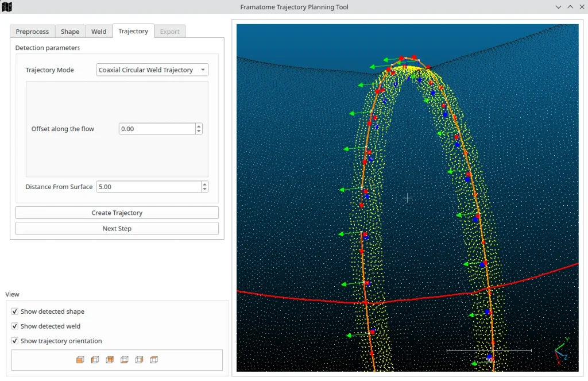This screenshot has width=588, height=381.
Task: Open the Trajectory Mode dropdown
Action: [x=152, y=70]
